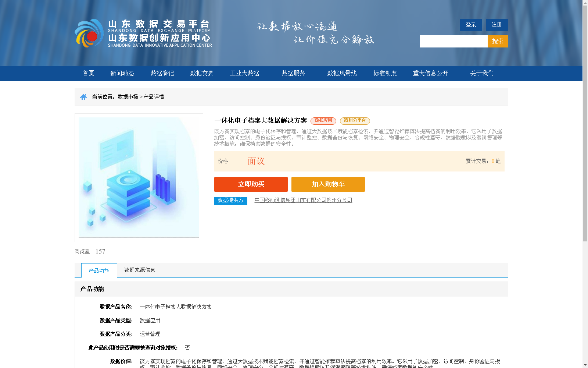588x368 pixels.
Task: Open the 数据风景线 menu item
Action: tap(342, 73)
